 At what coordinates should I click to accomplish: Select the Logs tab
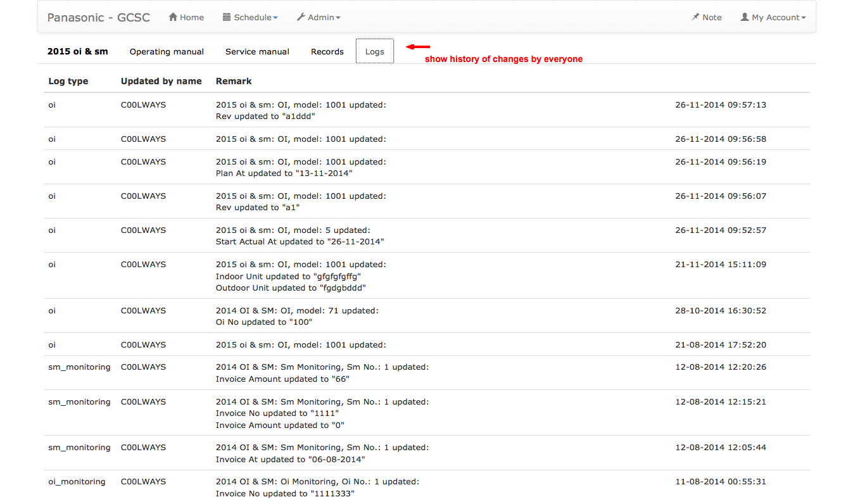pos(375,52)
